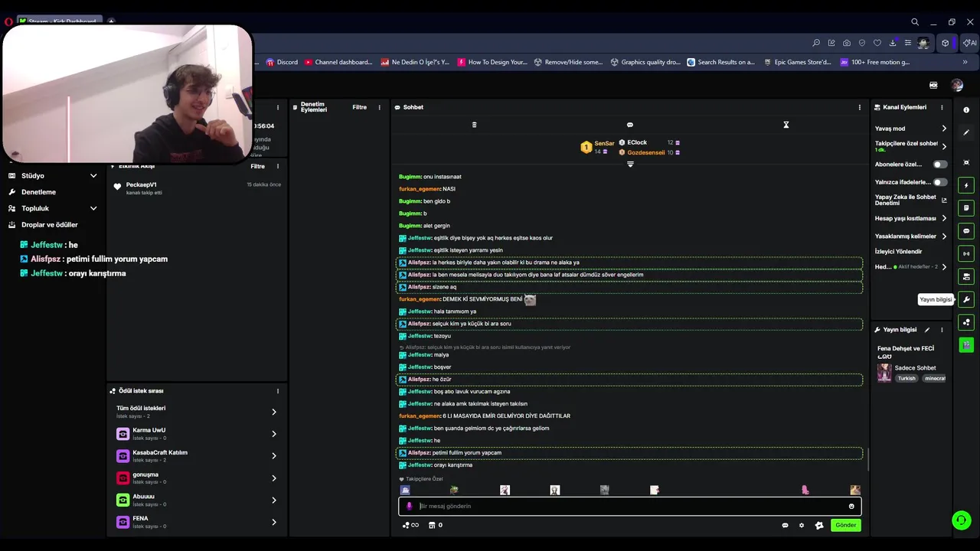Click chat bubble icon beside the settings gear
This screenshot has height=551, width=980.
click(785, 525)
